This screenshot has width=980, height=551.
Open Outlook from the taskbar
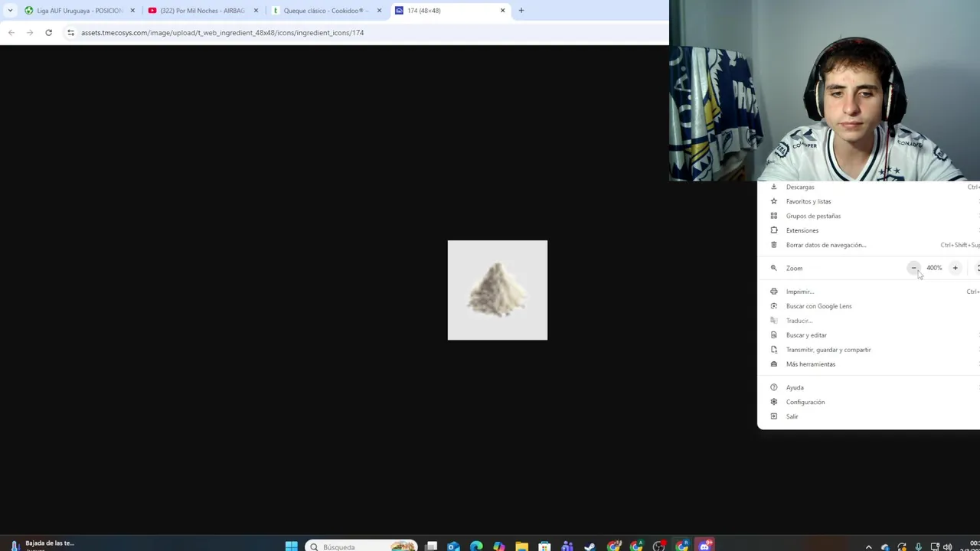coord(453,546)
